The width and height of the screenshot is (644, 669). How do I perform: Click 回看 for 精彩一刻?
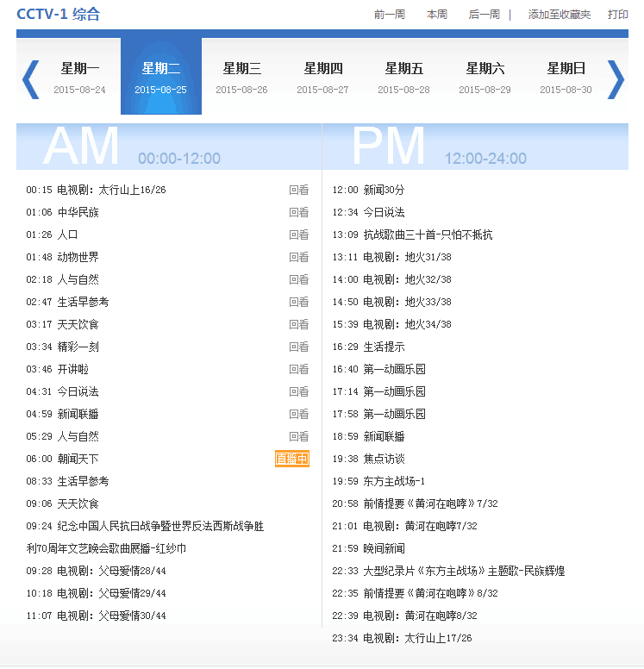tap(299, 347)
